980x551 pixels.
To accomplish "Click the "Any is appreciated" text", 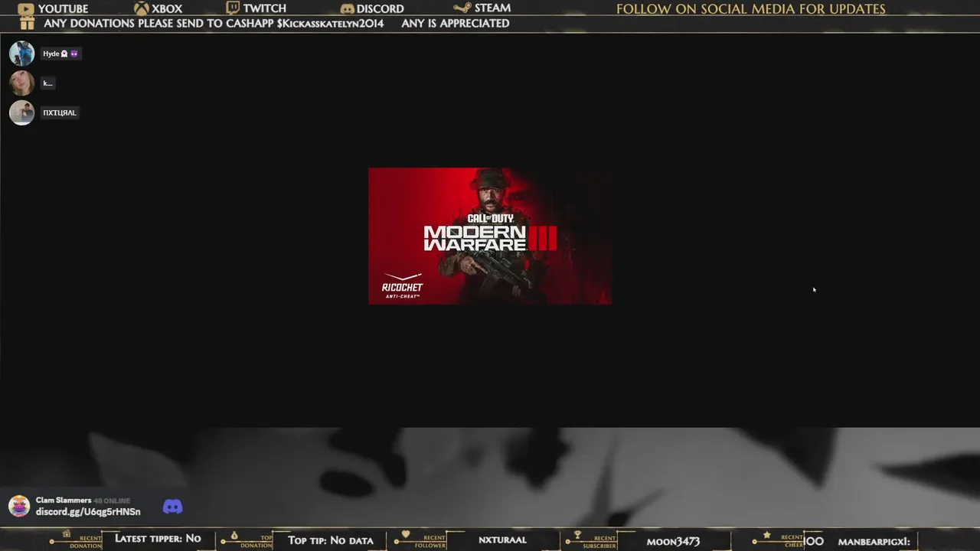I will 456,23.
